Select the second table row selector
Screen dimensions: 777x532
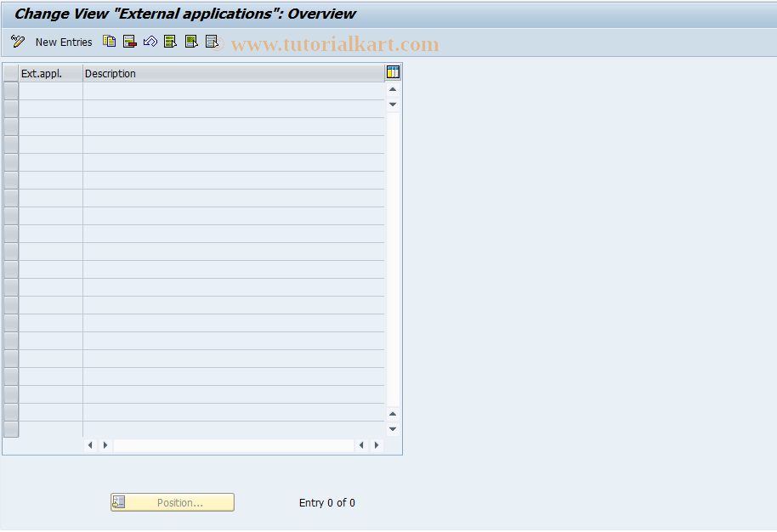[x=11, y=109]
